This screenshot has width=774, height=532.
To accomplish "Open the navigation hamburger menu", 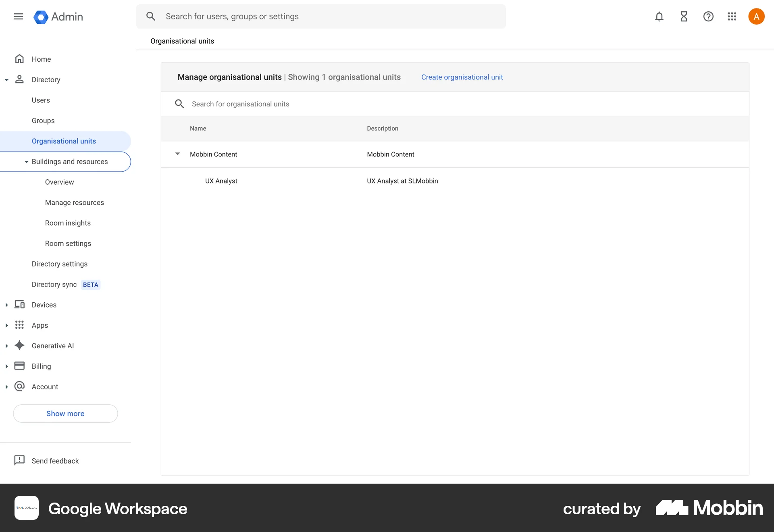I will click(x=18, y=17).
